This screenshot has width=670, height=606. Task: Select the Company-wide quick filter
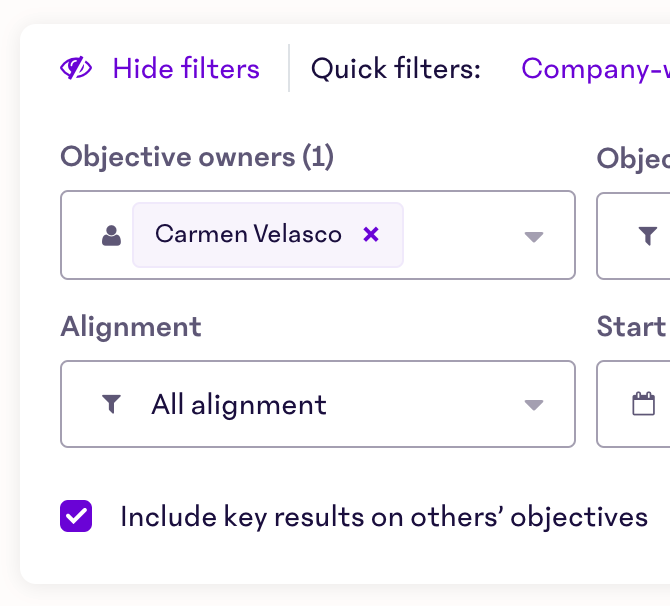click(595, 69)
